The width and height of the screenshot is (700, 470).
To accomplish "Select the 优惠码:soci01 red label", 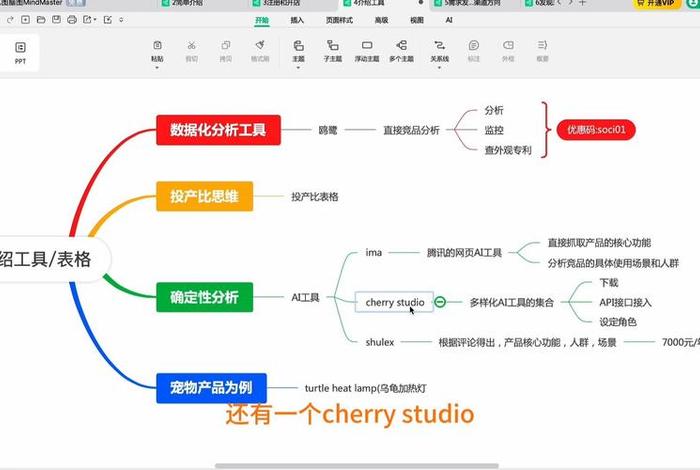I will coord(596,130).
